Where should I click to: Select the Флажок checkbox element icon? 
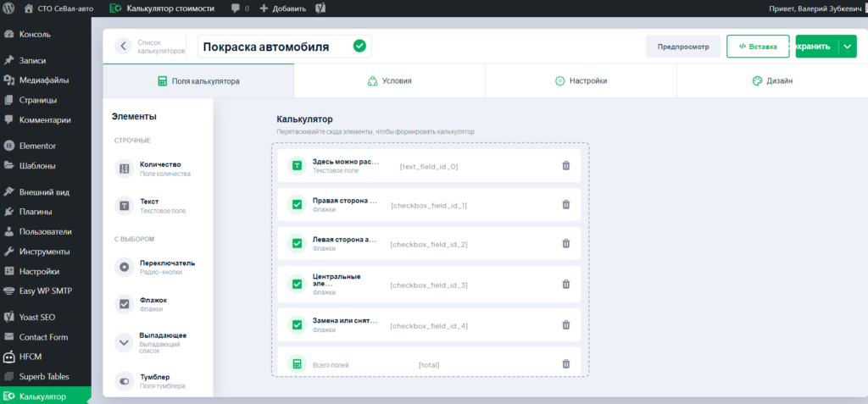[124, 304]
